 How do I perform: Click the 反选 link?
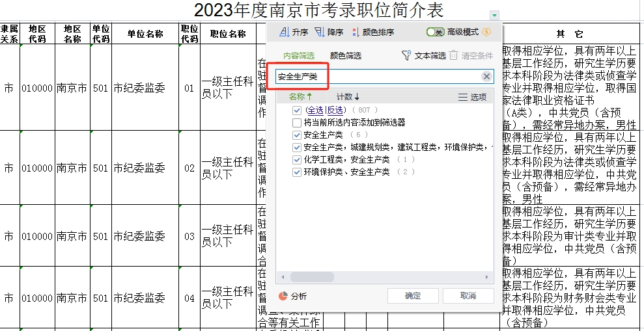(335, 111)
